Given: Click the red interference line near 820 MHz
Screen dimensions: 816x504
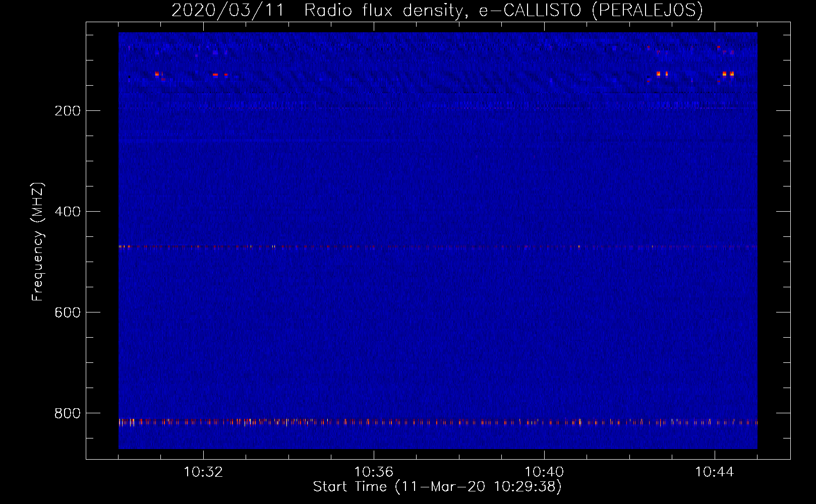Looking at the screenshot, I should [438, 422].
